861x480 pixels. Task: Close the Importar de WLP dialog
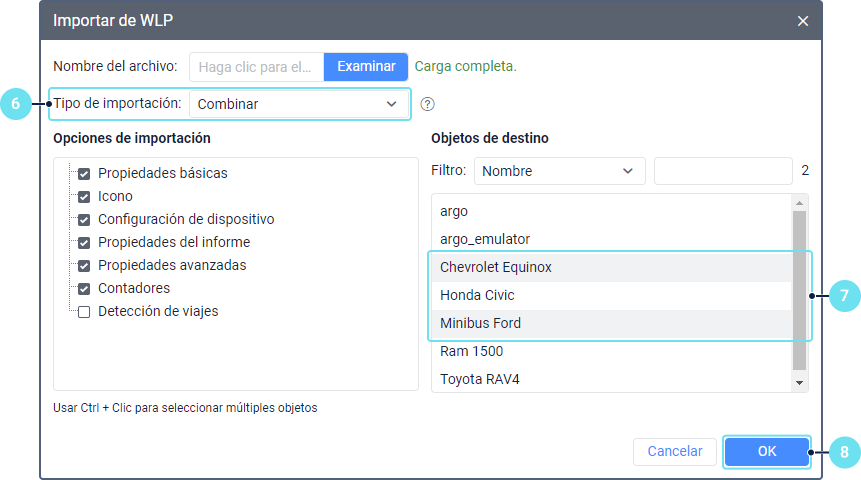pos(802,21)
